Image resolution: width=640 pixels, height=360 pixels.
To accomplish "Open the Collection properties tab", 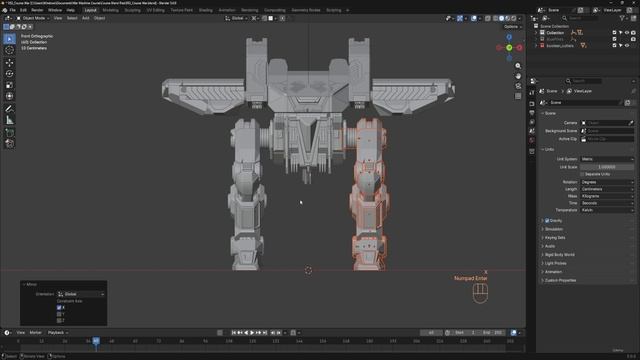I will 532,151.
